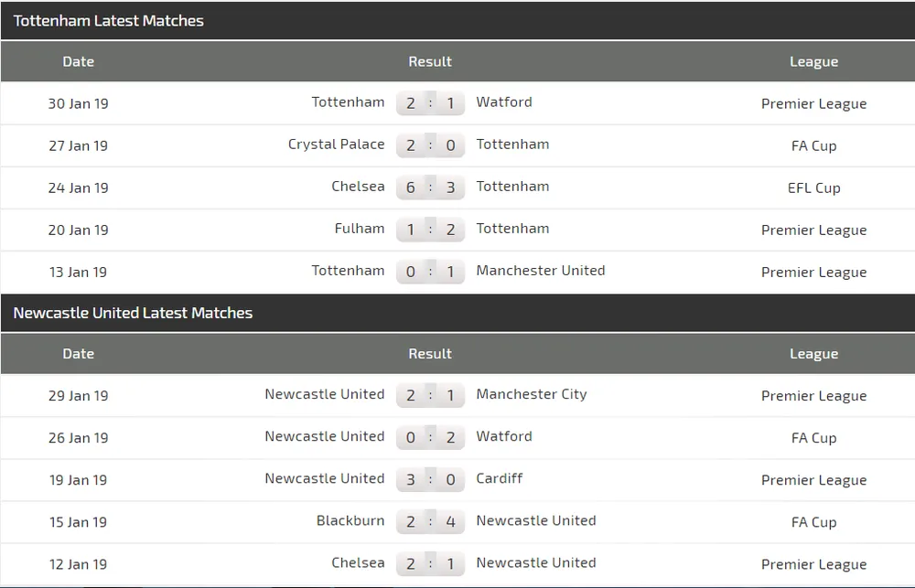Click the EFL Cup league label

[x=813, y=187]
